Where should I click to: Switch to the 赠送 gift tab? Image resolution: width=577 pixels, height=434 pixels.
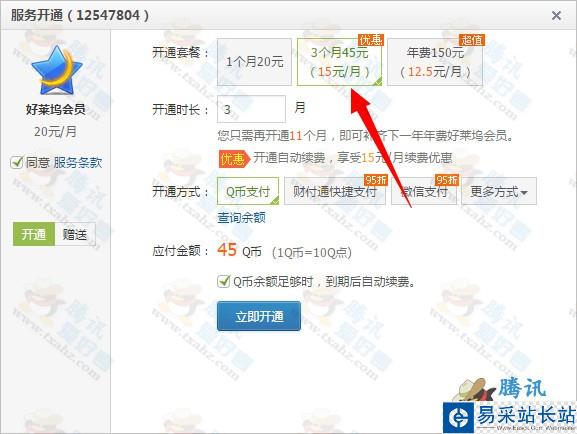75,234
